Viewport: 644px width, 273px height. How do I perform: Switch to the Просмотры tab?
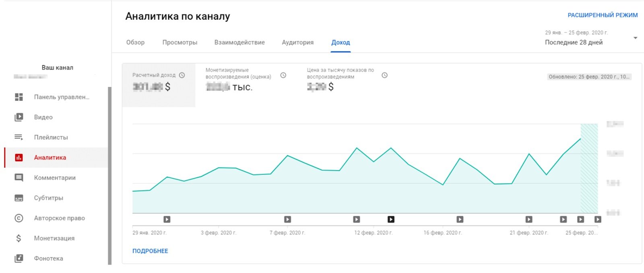point(180,42)
